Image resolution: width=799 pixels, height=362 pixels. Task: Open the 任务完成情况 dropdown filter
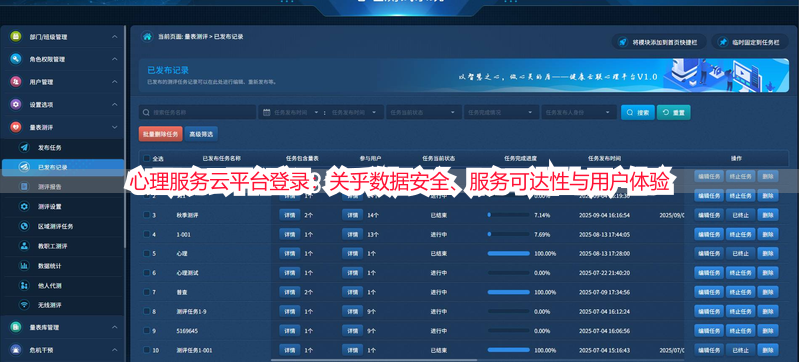tap(501, 112)
